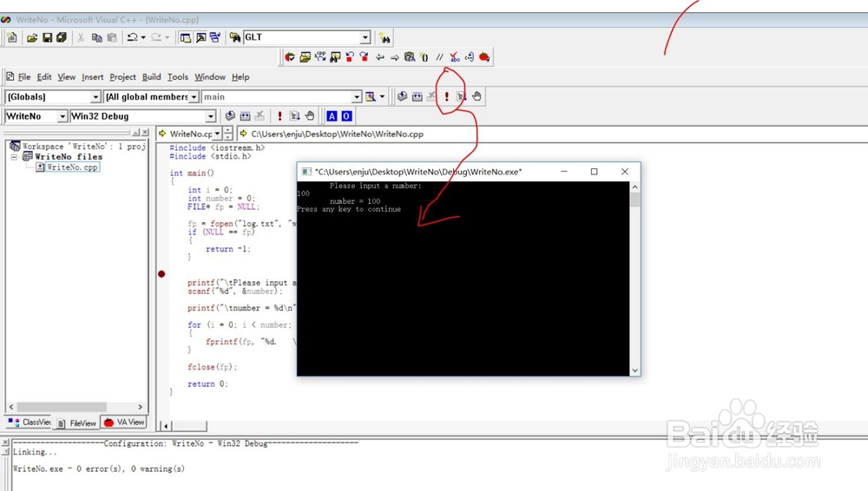Open the GLT find combo dropdown
This screenshot has width=868, height=491.
[x=365, y=37]
